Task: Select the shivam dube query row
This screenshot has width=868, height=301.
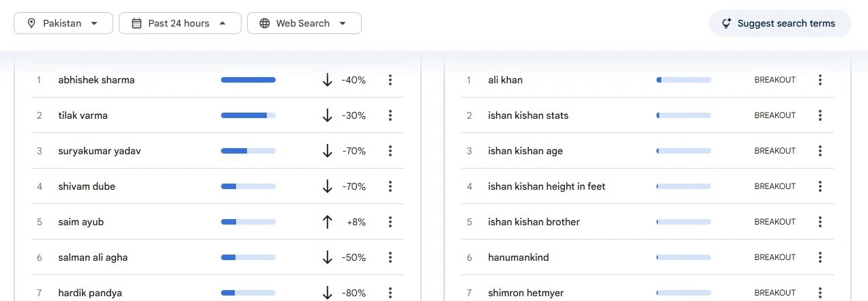Action: click(x=87, y=186)
